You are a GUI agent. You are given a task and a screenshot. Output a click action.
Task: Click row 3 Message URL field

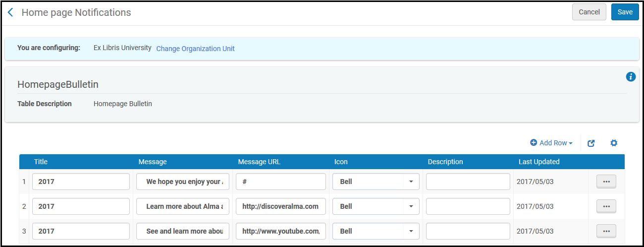(280, 231)
